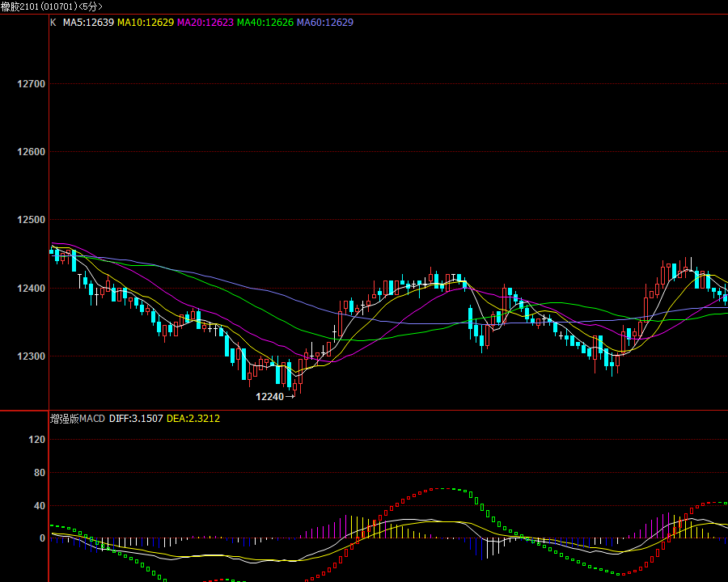Screen dimensions: 728x582
Task: Click the MA40:12626 green label
Action: (x=265, y=23)
